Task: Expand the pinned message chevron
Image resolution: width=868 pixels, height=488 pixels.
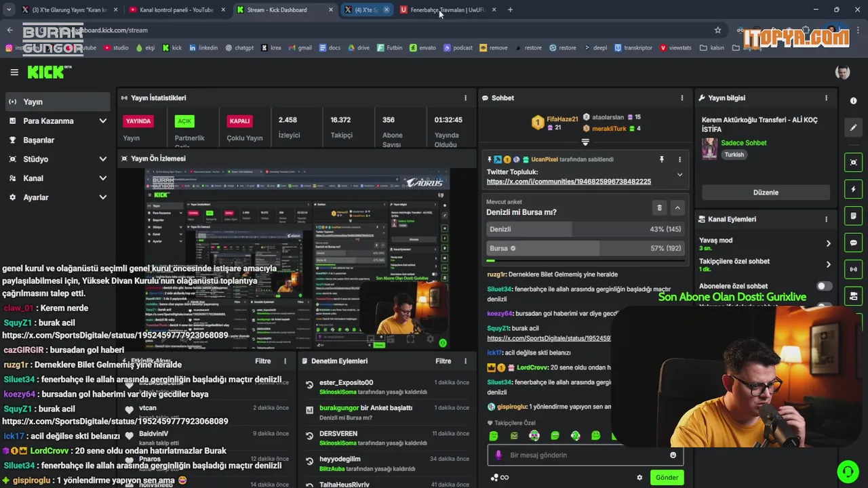Action: click(x=679, y=174)
